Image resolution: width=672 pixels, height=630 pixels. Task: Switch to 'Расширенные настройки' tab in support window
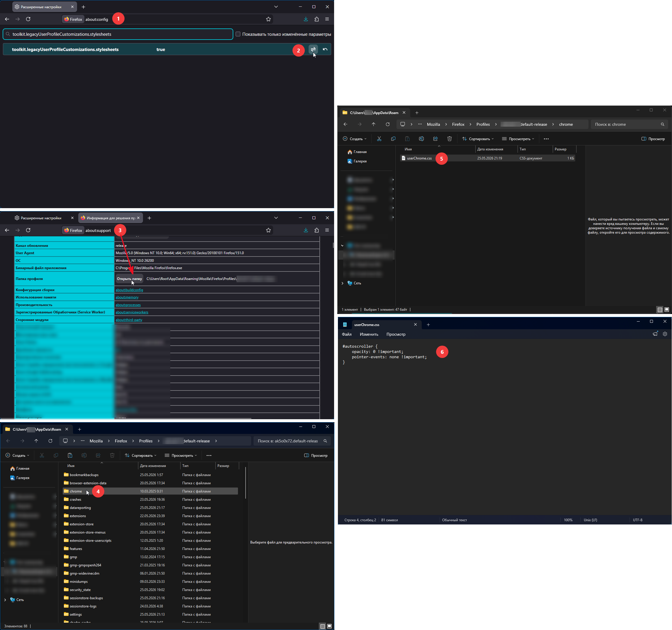coord(41,218)
